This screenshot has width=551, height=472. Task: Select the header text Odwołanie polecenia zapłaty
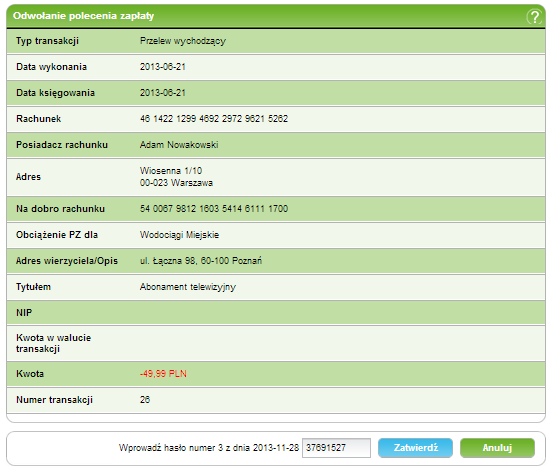pos(83,16)
